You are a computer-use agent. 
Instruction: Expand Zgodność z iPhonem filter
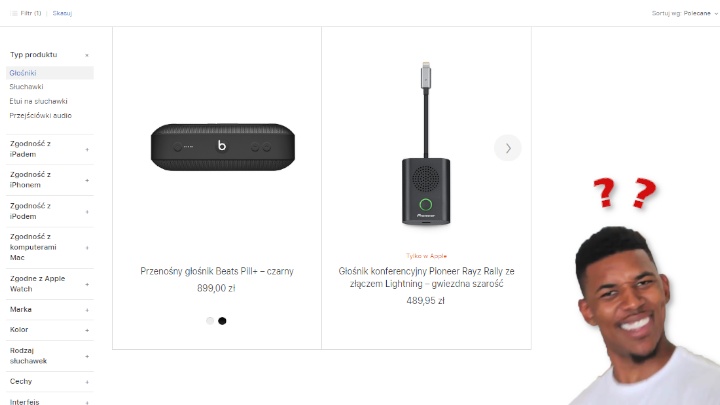click(x=87, y=180)
